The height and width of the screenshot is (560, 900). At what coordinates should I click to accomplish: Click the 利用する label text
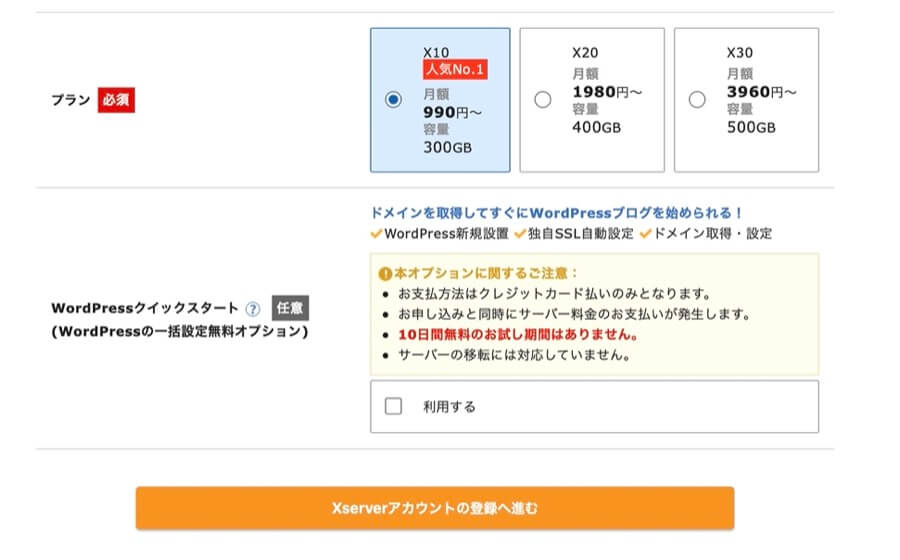click(x=449, y=407)
